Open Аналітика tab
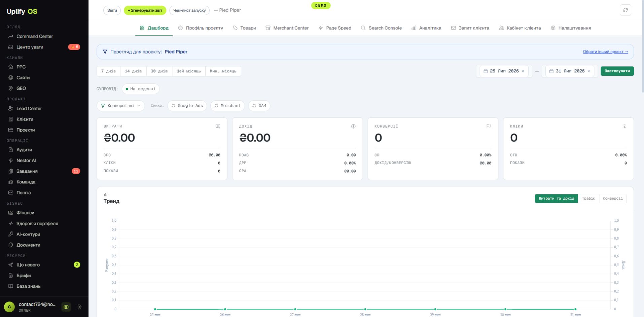This screenshot has height=317, width=644. pyautogui.click(x=426, y=28)
